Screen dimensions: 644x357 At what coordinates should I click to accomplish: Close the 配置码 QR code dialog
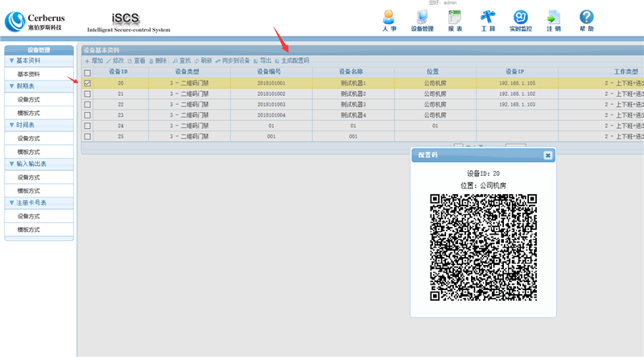[547, 155]
